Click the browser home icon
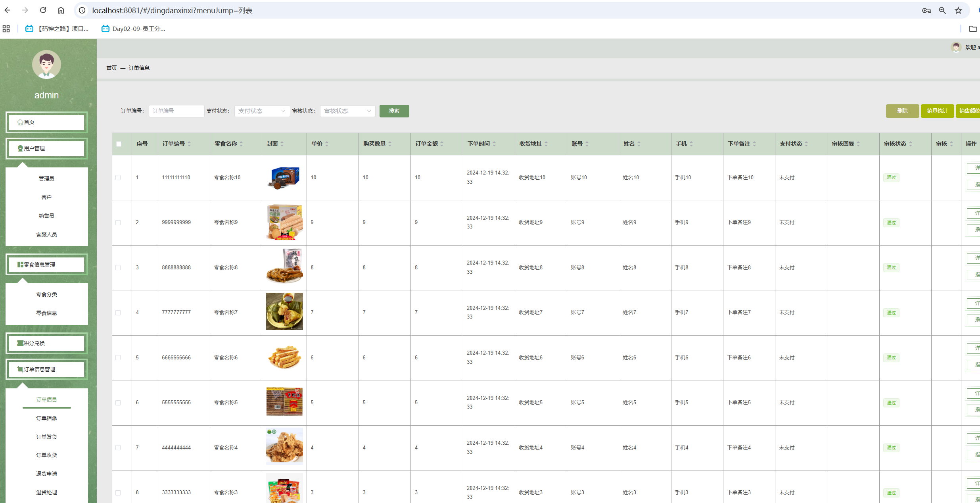The height and width of the screenshot is (503, 980). point(61,10)
